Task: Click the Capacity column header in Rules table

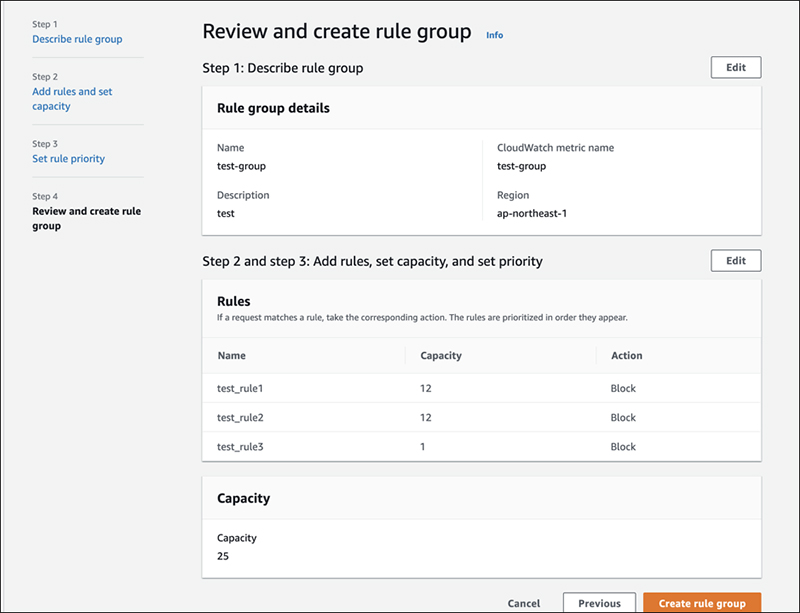Action: (x=440, y=356)
